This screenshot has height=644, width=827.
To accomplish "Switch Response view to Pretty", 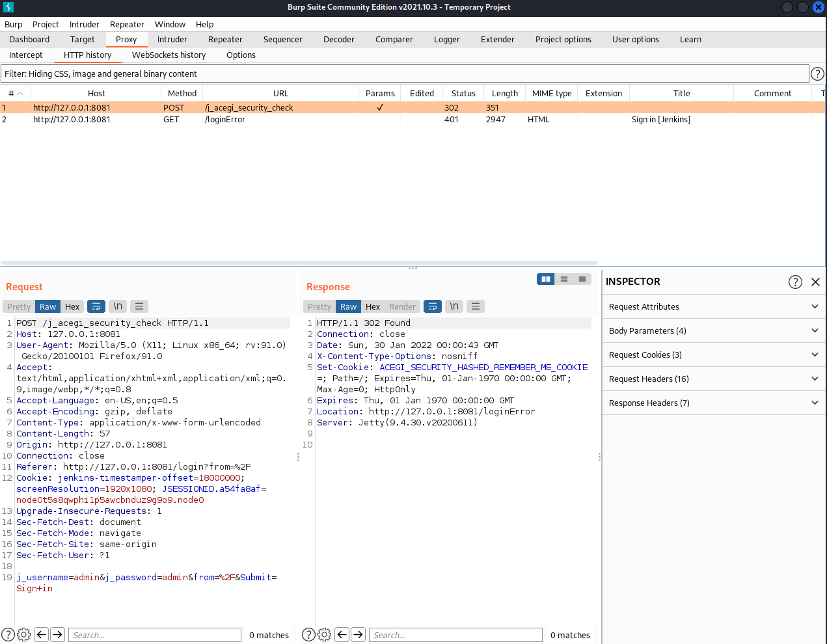I will point(319,307).
